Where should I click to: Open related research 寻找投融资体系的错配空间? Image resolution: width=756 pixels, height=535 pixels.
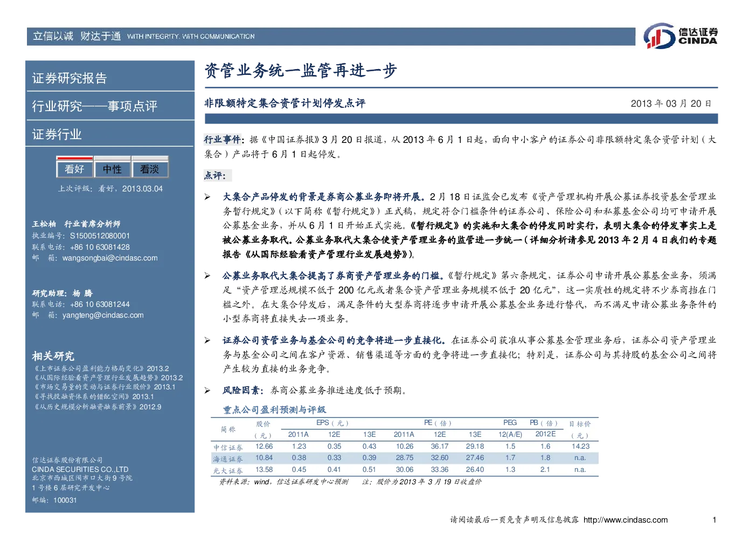[93, 397]
